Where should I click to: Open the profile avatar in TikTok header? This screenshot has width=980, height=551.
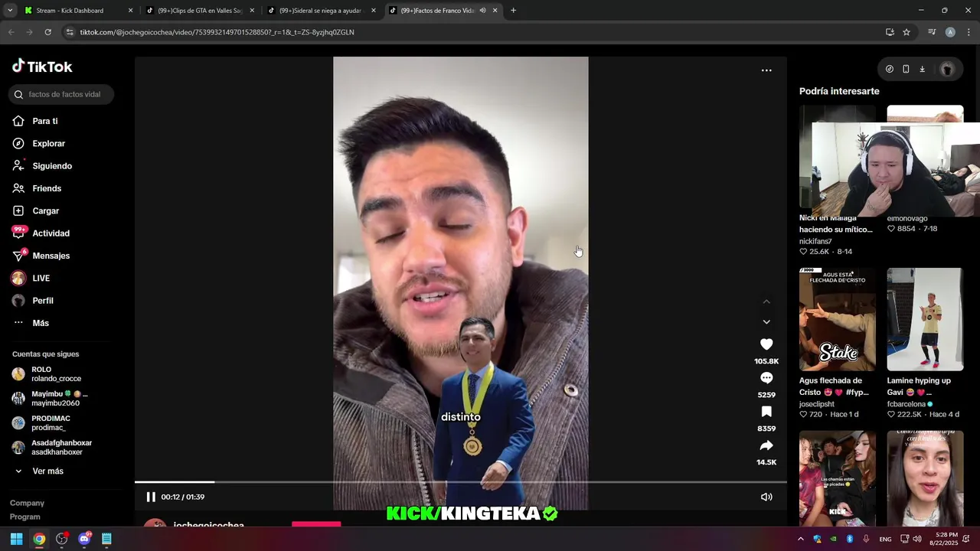947,69
